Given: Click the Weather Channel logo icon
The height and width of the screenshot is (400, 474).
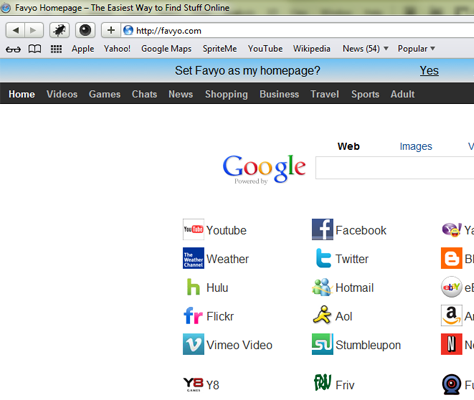Looking at the screenshot, I should 193,258.
